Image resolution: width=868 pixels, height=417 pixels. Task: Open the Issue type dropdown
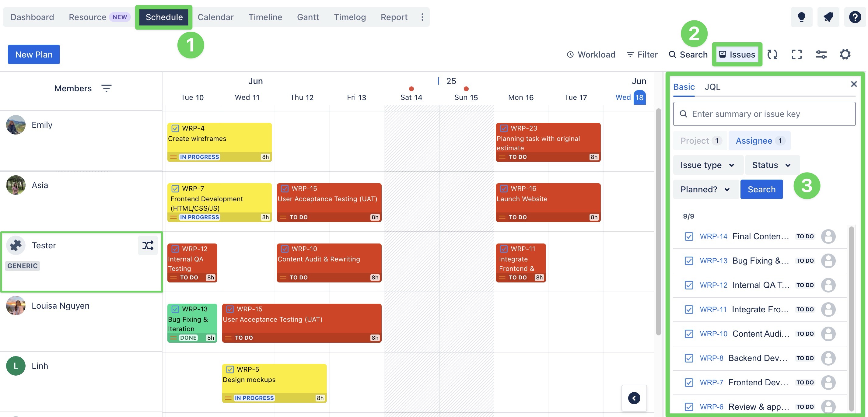(x=708, y=165)
